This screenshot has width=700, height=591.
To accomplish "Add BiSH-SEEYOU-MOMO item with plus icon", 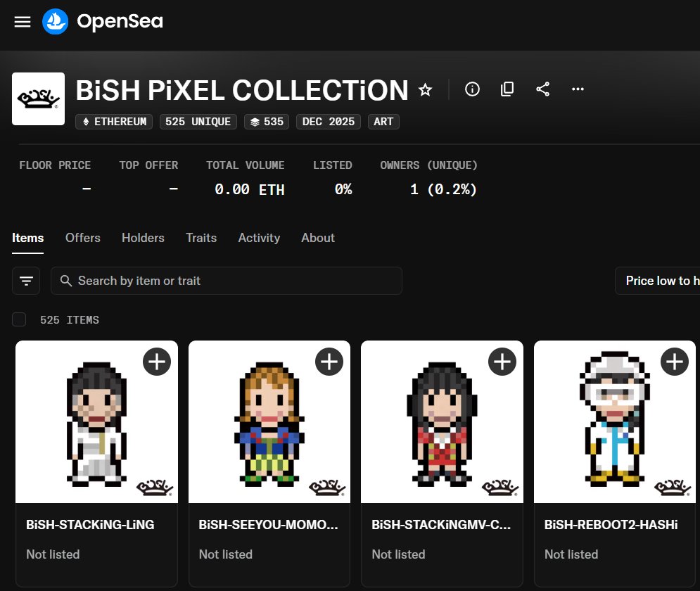I will pyautogui.click(x=329, y=362).
